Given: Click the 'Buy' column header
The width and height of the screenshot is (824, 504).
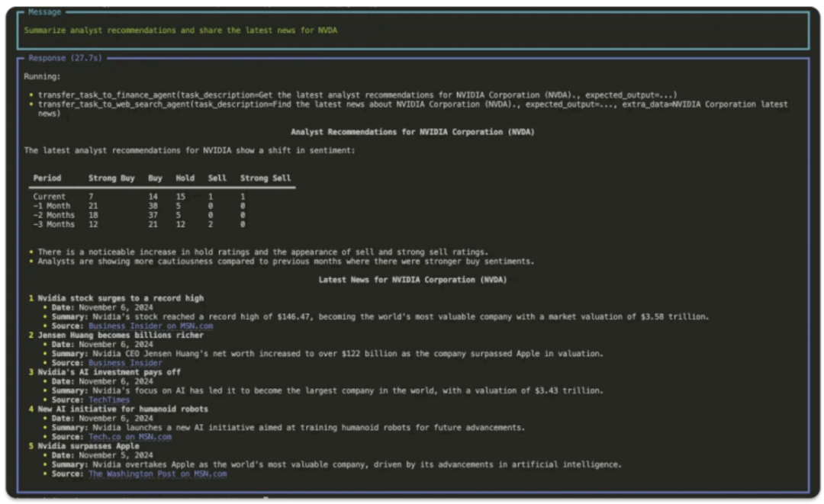Looking at the screenshot, I should pos(155,178).
